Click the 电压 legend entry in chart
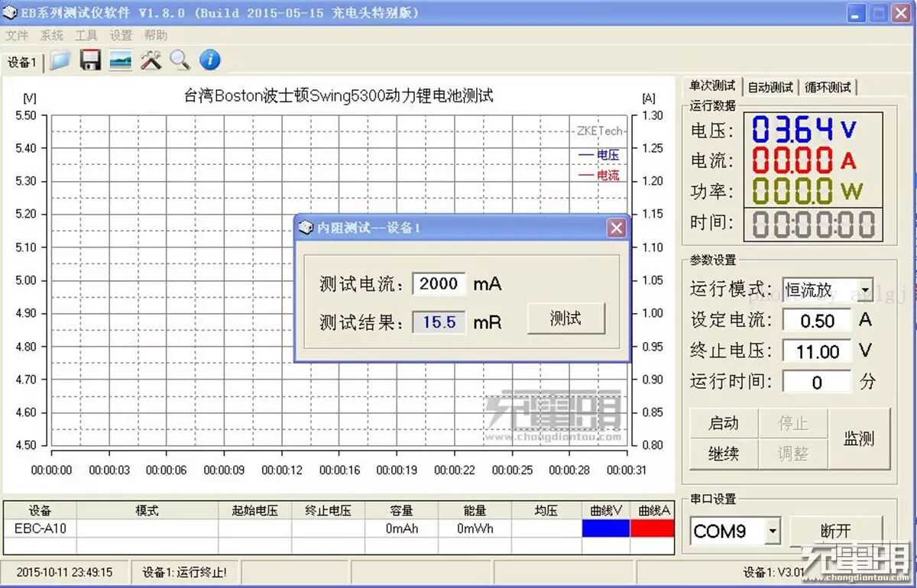The image size is (917, 588). (599, 155)
